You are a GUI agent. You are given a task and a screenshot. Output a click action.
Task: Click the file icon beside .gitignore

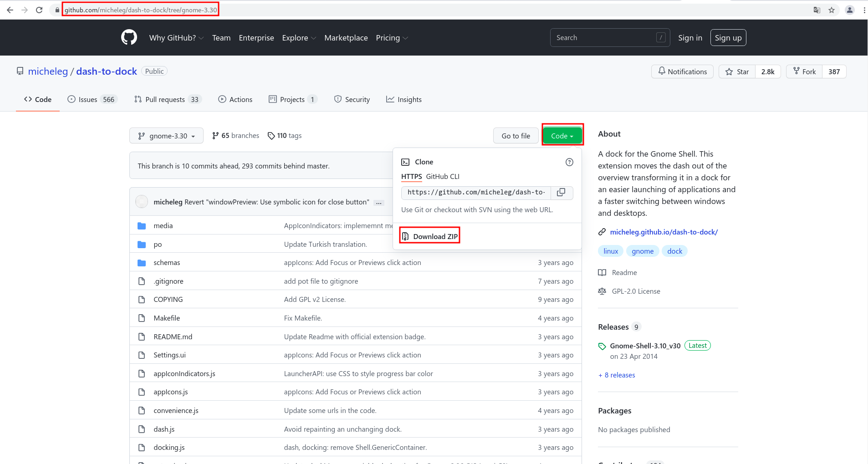coord(142,281)
